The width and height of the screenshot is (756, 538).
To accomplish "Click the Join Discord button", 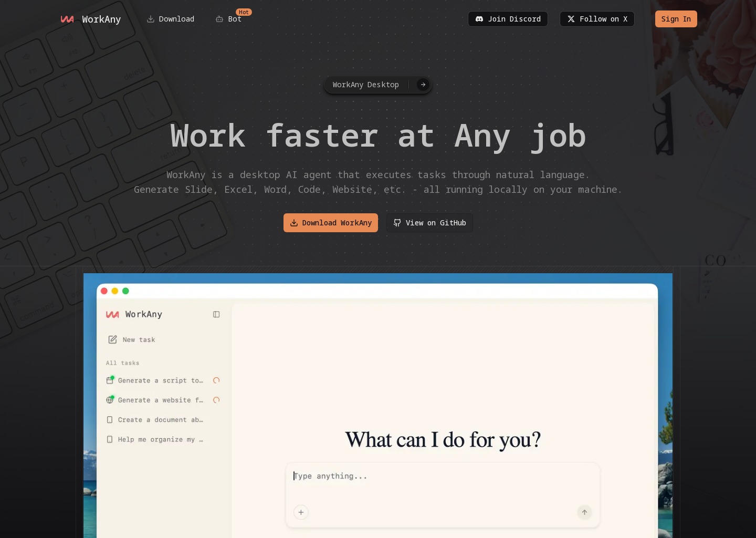I will tap(508, 19).
